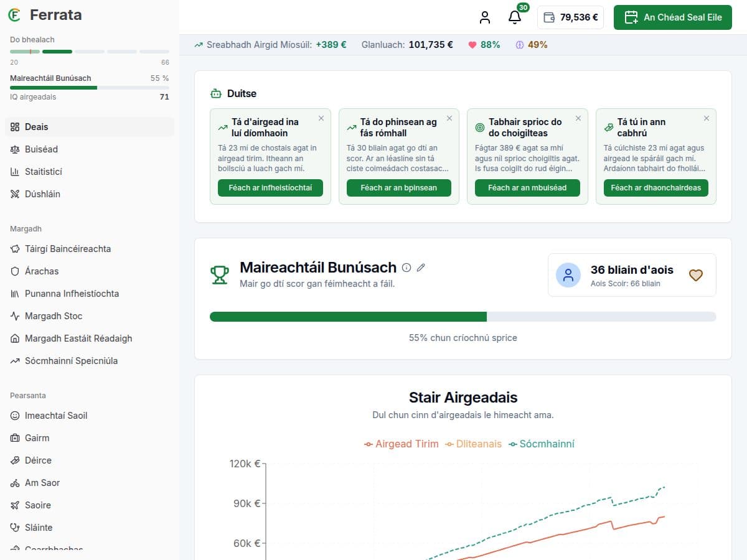Open Staitisticí section

pyautogui.click(x=90, y=172)
